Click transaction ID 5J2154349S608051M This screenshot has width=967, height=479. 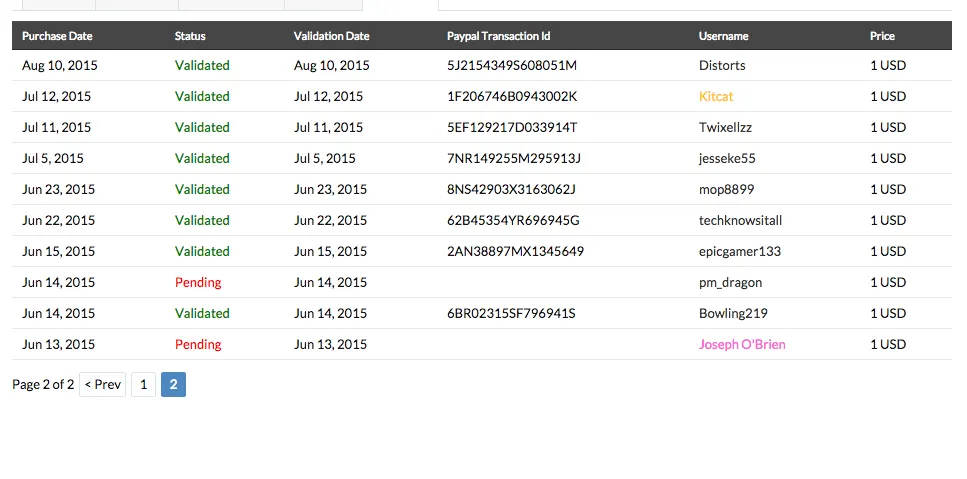click(x=512, y=65)
